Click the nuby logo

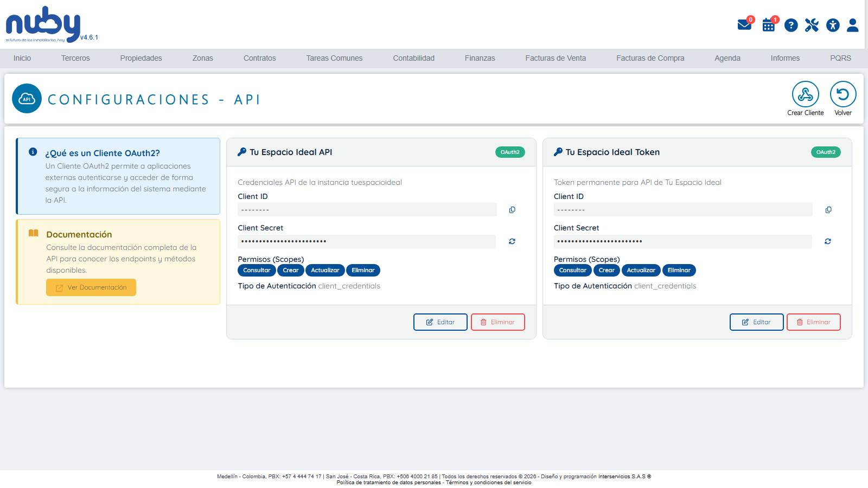43,24
